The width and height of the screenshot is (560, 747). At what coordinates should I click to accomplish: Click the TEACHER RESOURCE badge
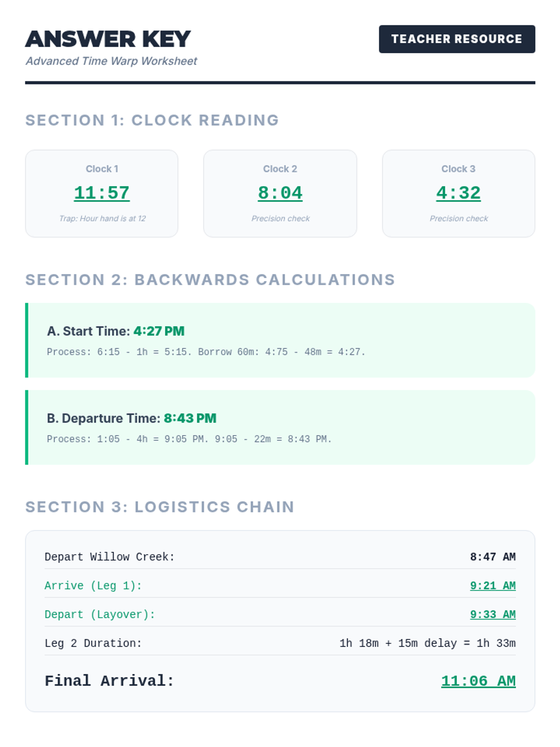tap(457, 39)
